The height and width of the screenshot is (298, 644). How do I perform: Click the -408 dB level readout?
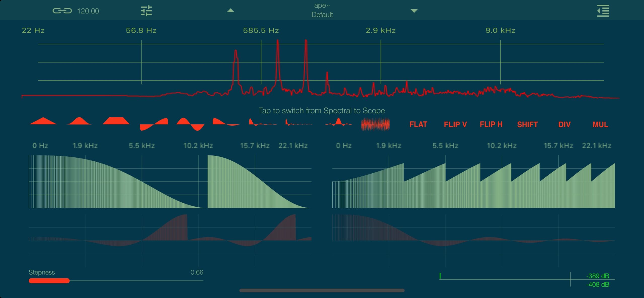click(598, 285)
